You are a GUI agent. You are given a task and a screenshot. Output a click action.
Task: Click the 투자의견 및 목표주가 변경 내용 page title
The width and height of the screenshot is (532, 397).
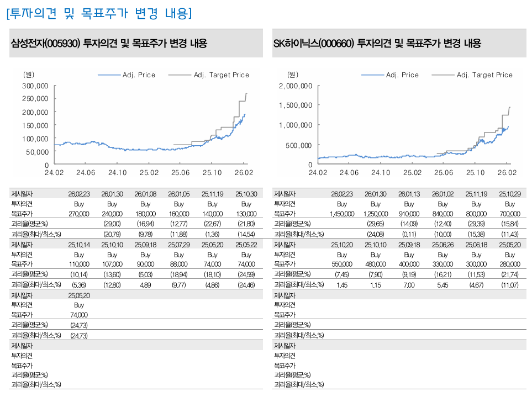[x=99, y=13]
